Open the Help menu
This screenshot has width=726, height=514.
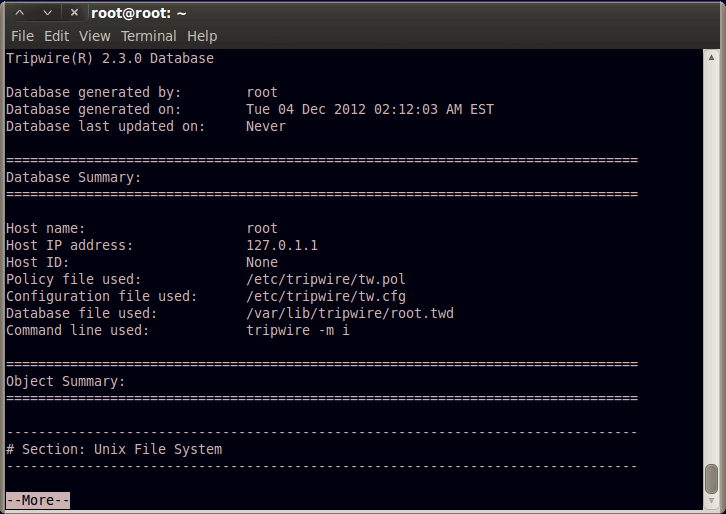pyautogui.click(x=202, y=36)
